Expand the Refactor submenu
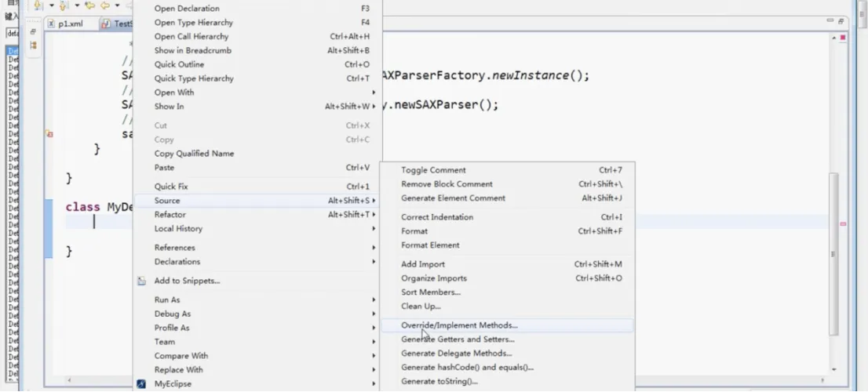 (x=257, y=215)
